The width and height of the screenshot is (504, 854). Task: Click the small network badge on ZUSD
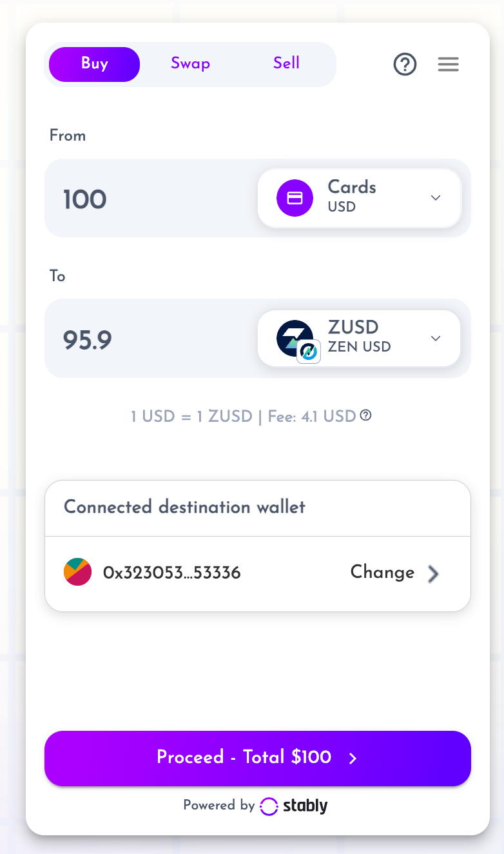309,352
